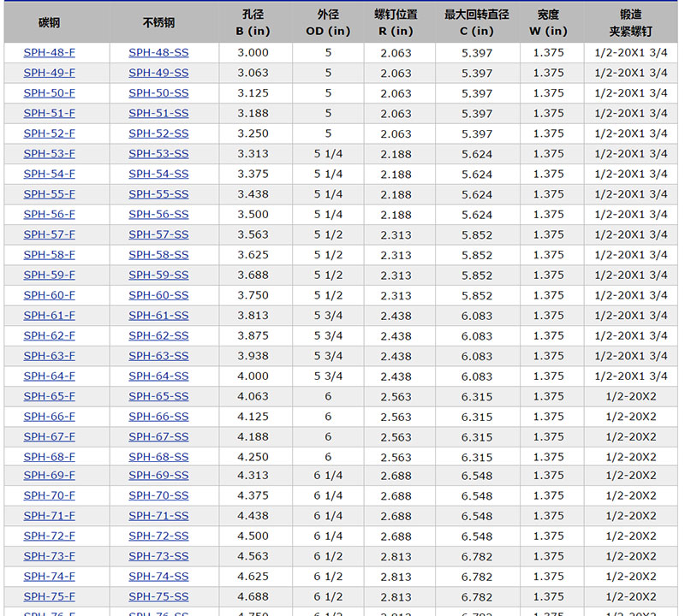Click the SPH-50-F part number link
The width and height of the screenshot is (685, 616).
tap(49, 93)
